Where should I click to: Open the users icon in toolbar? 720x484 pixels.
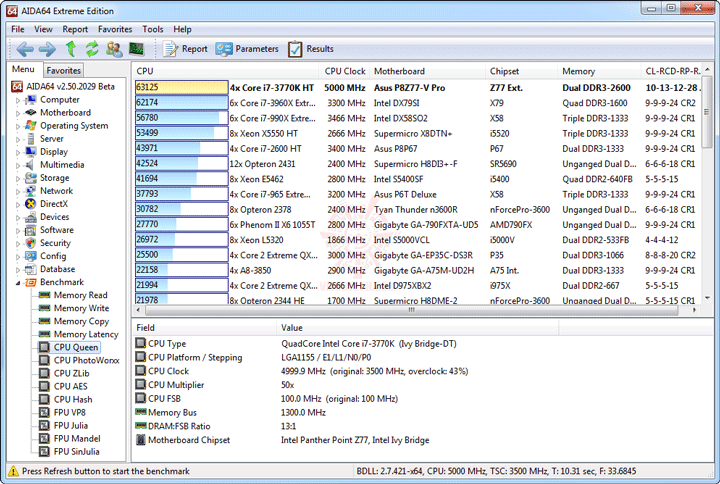click(x=114, y=49)
